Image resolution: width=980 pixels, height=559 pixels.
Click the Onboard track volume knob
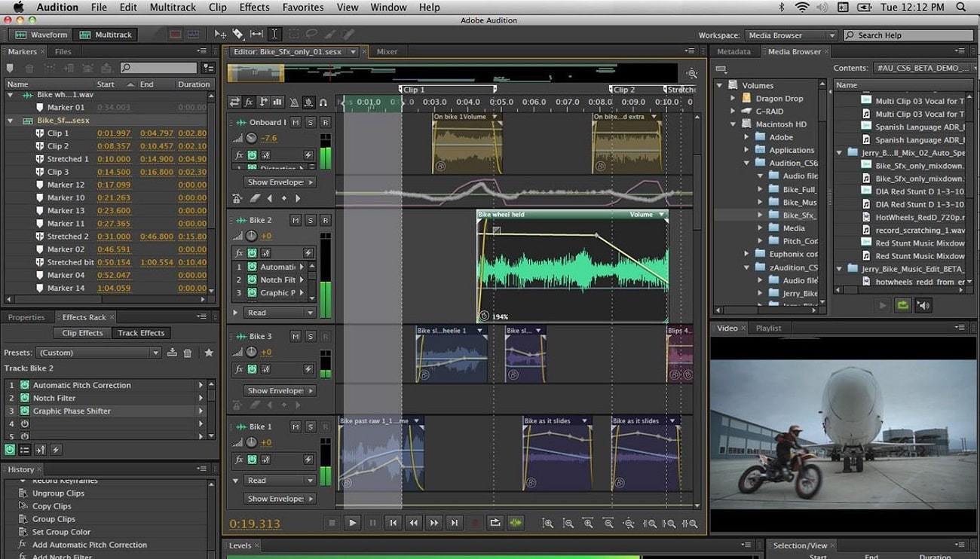click(x=252, y=138)
